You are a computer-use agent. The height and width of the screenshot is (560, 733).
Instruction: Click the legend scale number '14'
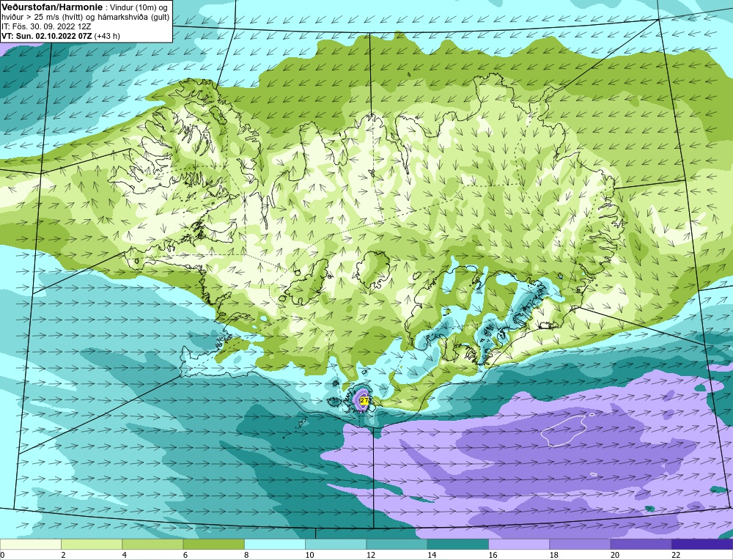point(431,555)
